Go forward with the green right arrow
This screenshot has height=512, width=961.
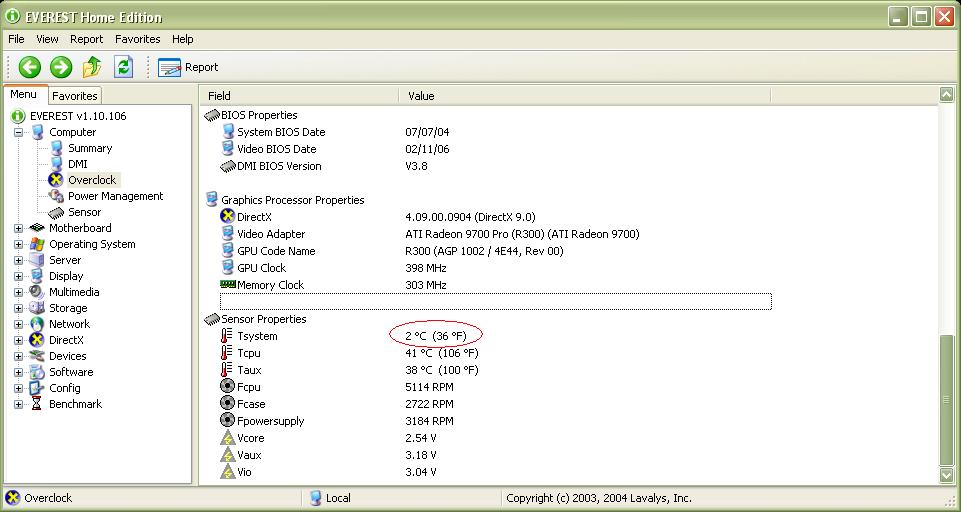[61, 67]
